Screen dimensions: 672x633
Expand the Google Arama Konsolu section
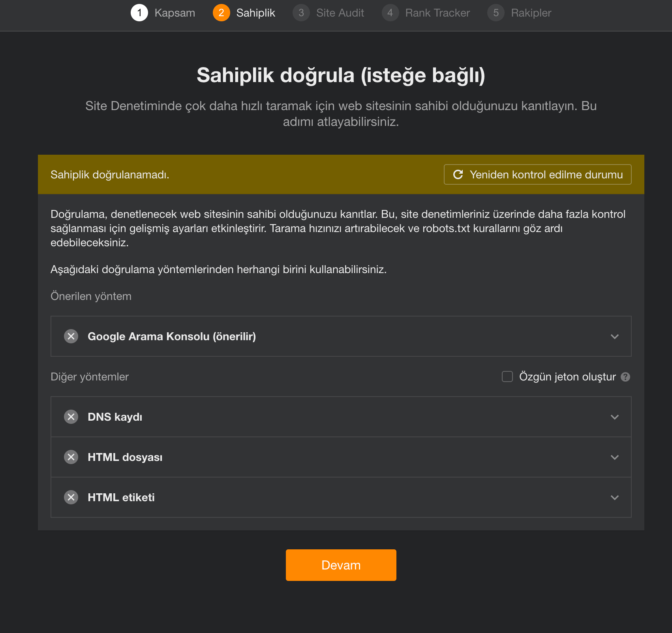pyautogui.click(x=614, y=336)
